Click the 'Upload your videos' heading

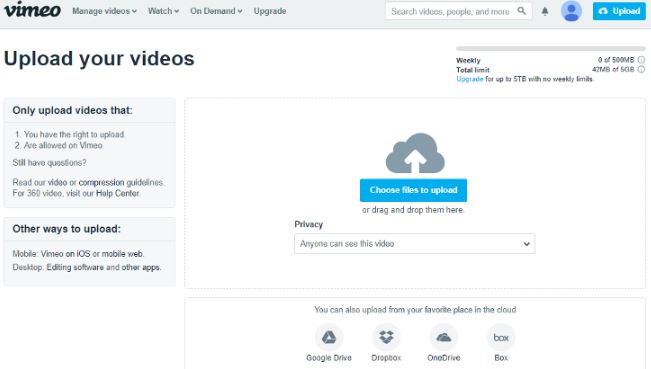pyautogui.click(x=99, y=59)
